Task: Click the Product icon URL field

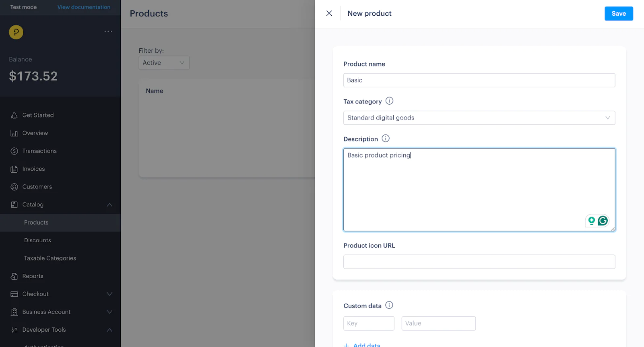Action: [x=479, y=262]
